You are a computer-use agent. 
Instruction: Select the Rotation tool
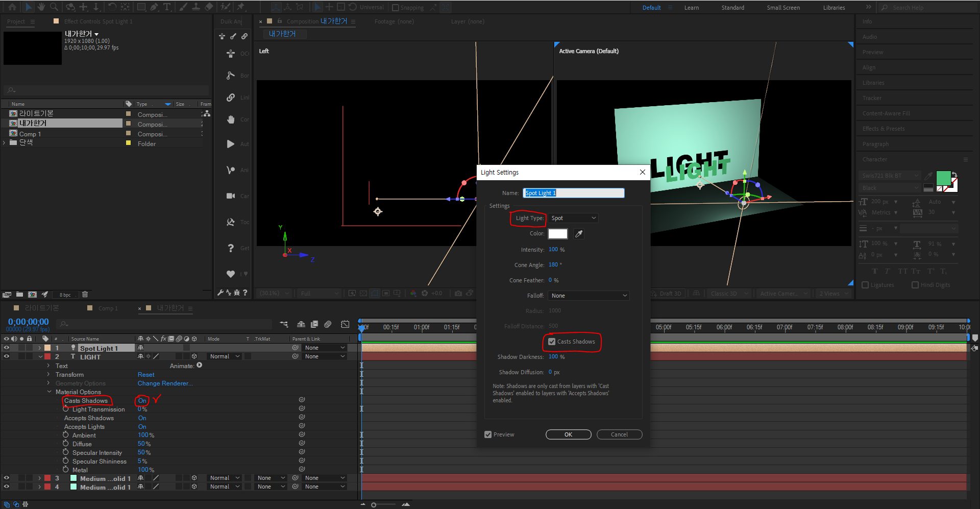[112, 7]
